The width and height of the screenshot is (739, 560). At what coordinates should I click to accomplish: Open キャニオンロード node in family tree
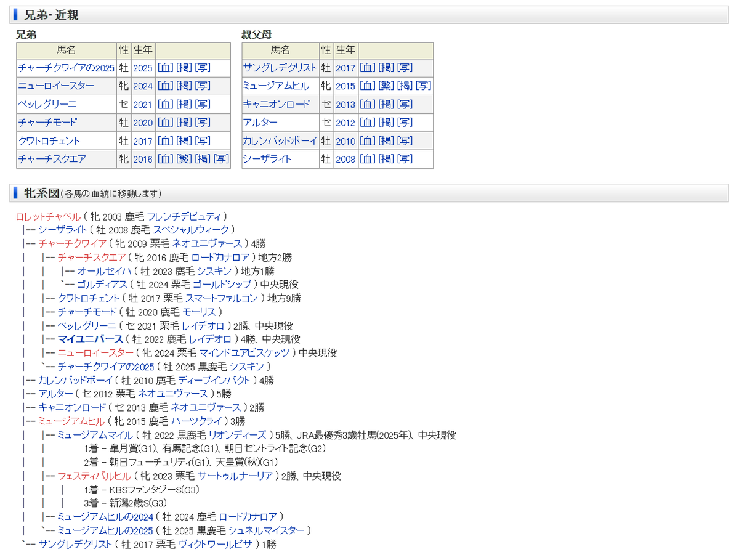tap(73, 407)
